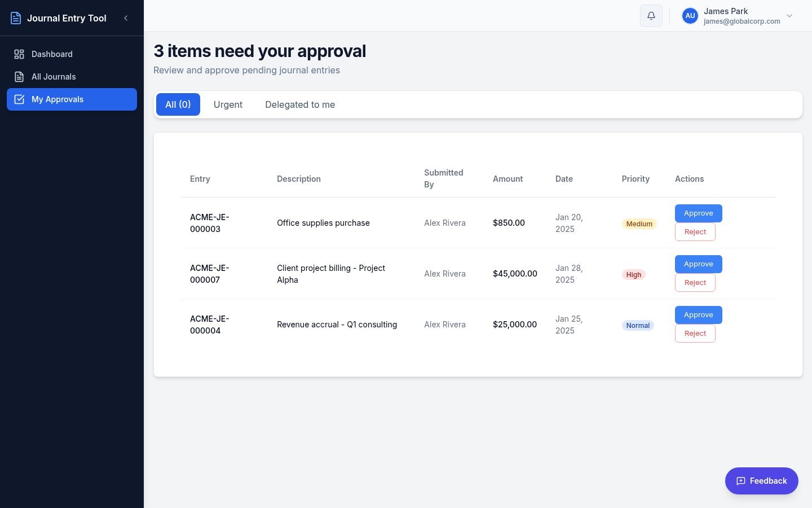Screen dimensions: 812x508
Task: Reject the Client project billing entry
Action: (695, 282)
